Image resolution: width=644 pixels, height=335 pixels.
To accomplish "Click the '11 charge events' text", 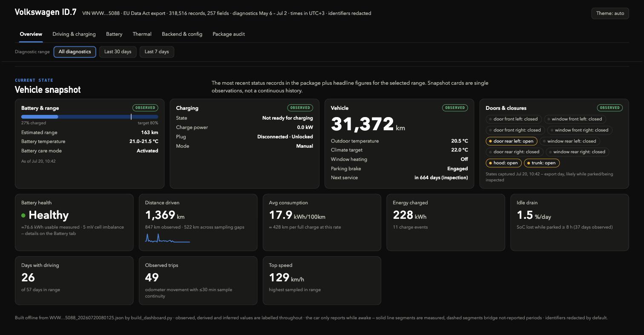I will [x=410, y=227].
